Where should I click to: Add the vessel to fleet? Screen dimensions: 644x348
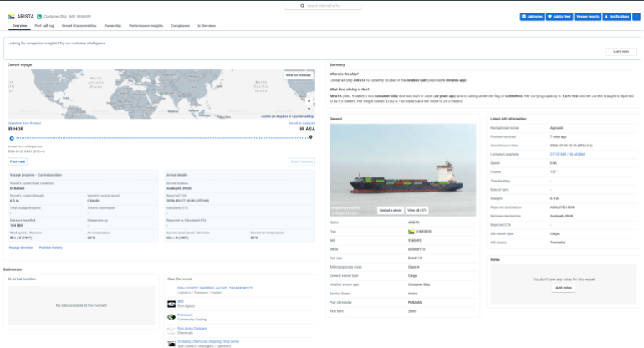coord(560,17)
